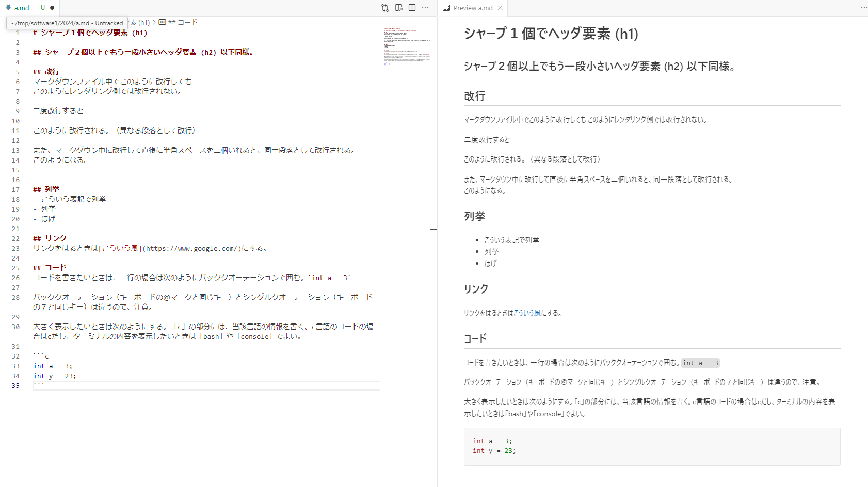
Task: Click the breadcrumb chevron separator before ## コード
Action: [x=154, y=22]
